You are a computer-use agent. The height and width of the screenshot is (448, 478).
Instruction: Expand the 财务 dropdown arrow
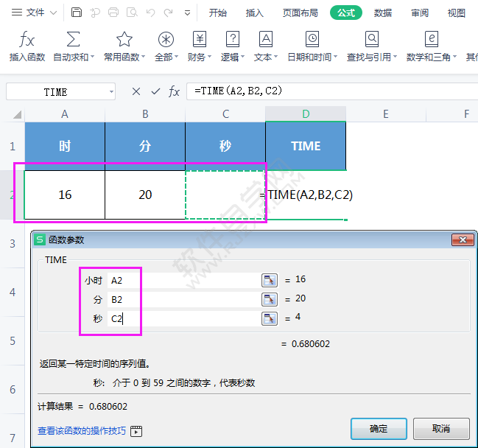pos(209,57)
